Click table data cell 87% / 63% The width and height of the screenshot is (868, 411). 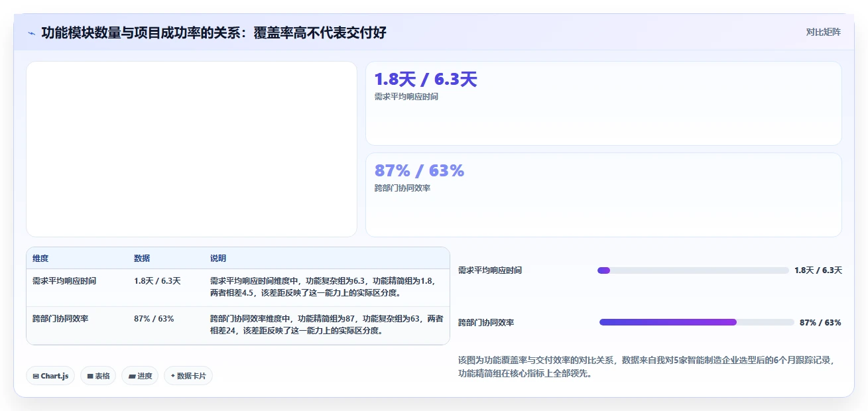point(154,319)
